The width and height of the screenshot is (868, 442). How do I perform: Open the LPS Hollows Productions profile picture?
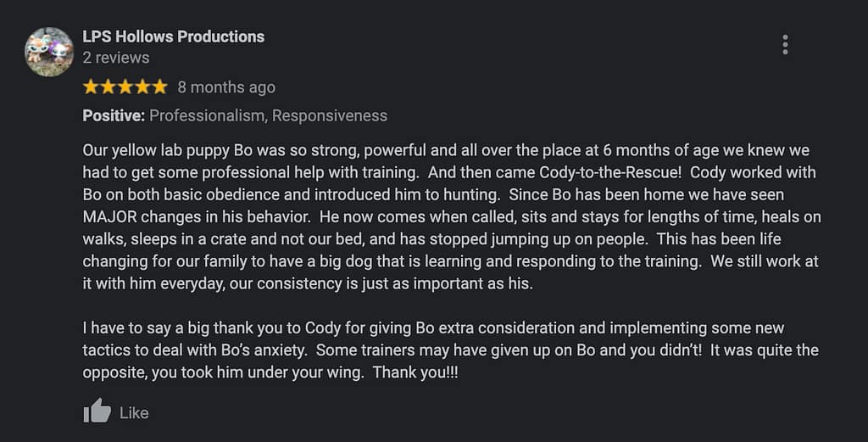tap(48, 52)
